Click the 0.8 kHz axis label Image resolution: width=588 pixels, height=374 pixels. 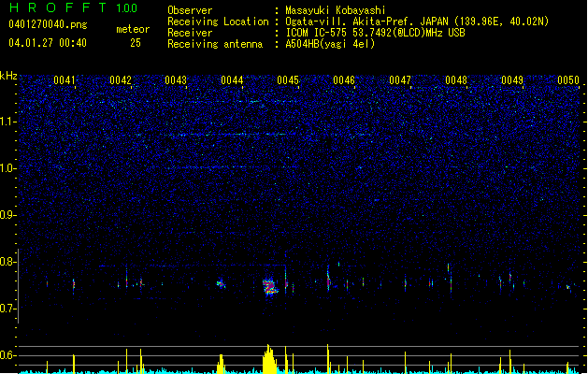[x=8, y=262]
